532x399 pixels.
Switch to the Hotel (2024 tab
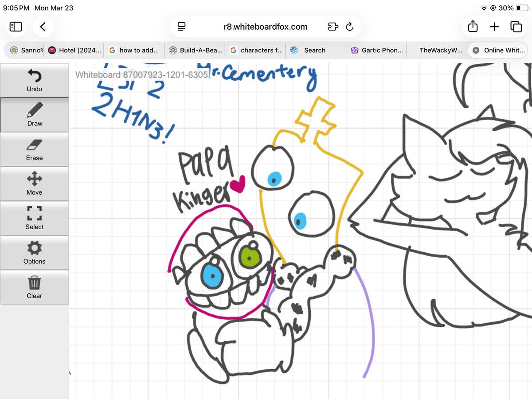point(74,51)
